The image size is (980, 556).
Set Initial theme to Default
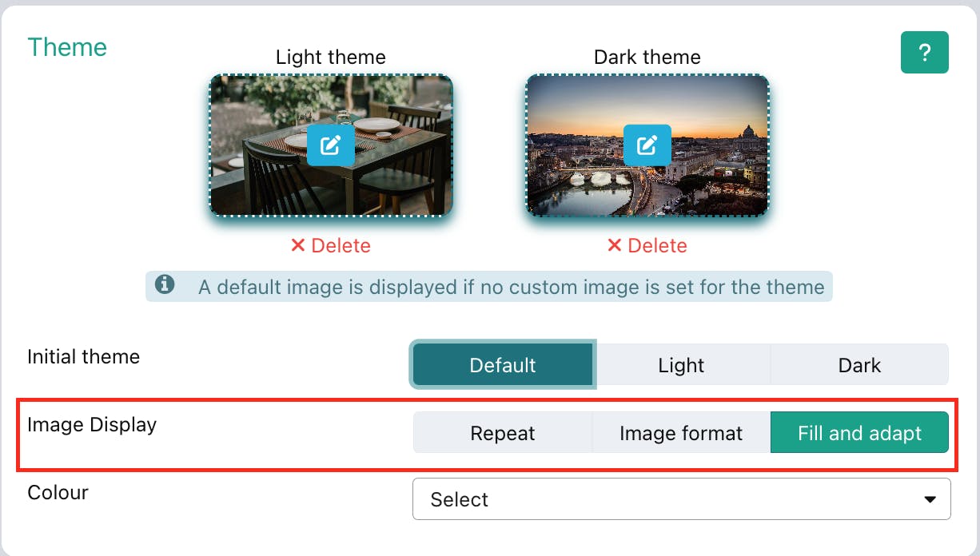pos(503,365)
